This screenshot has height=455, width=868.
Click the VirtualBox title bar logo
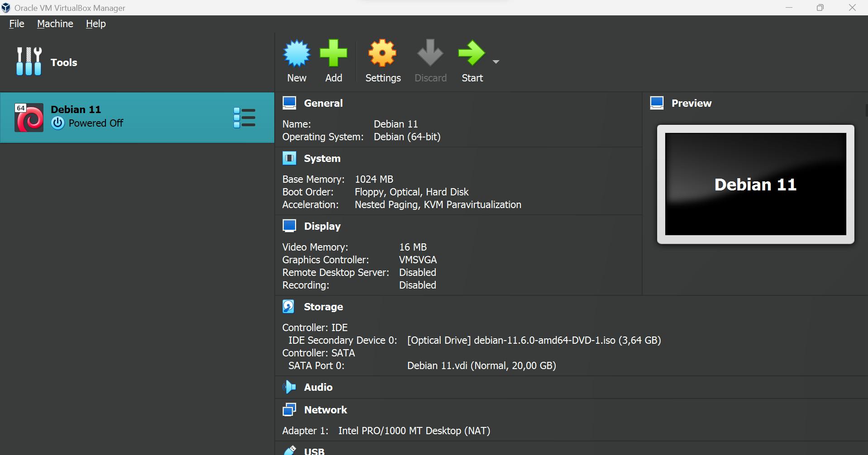[6, 8]
